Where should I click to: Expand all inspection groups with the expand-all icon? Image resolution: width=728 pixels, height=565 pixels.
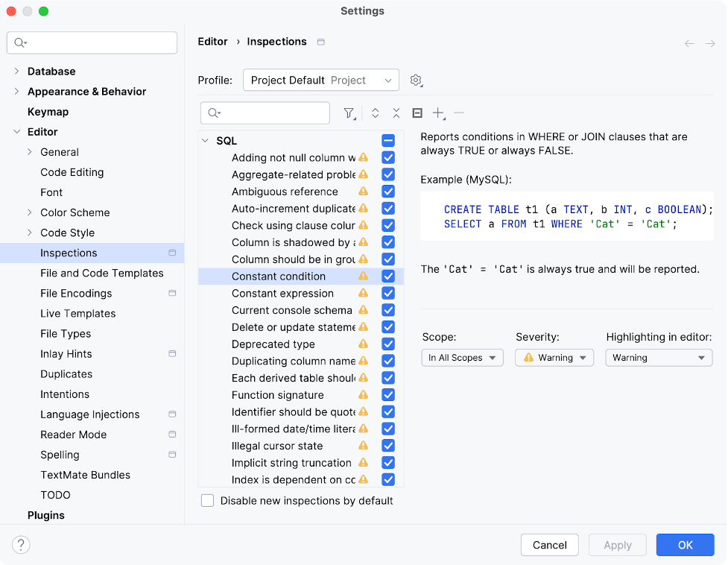[376, 113]
